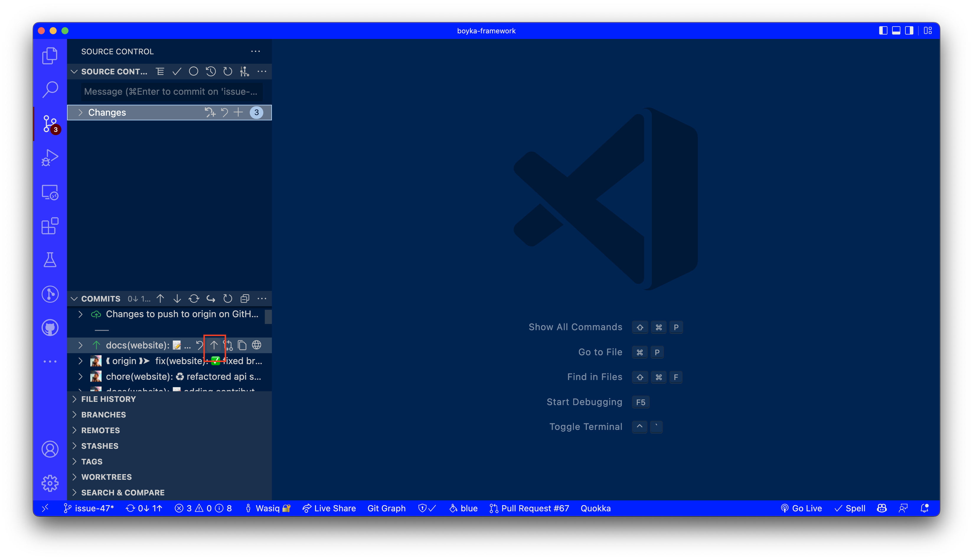
Task: Fetch commits using the sync icon in COMMITS
Action: (x=194, y=299)
